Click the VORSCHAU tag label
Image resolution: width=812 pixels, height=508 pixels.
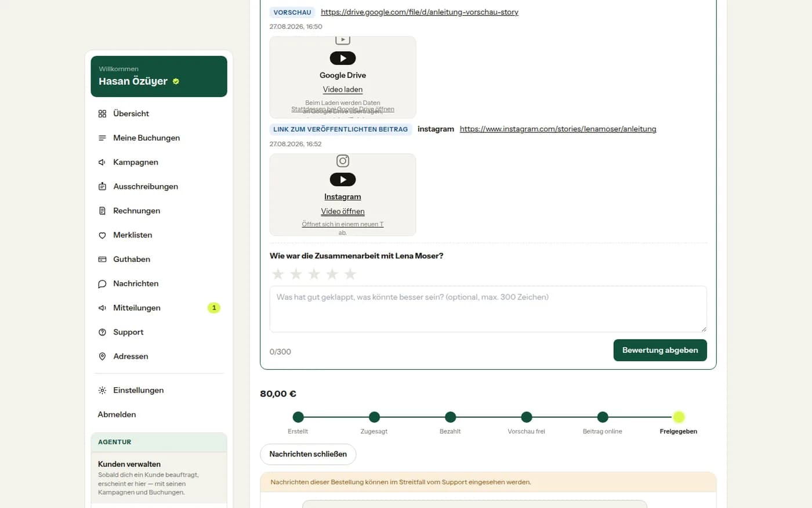[292, 12]
